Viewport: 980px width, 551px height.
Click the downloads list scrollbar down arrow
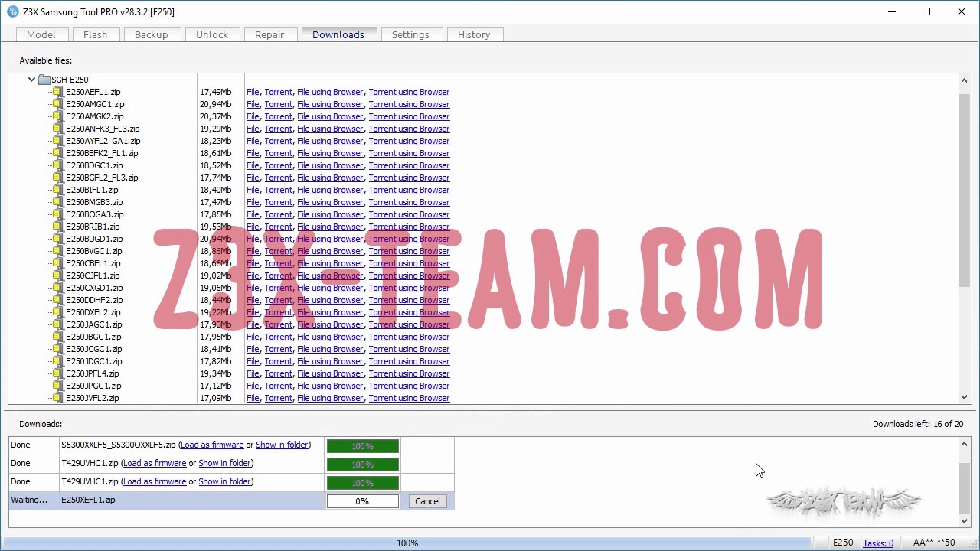[x=965, y=521]
